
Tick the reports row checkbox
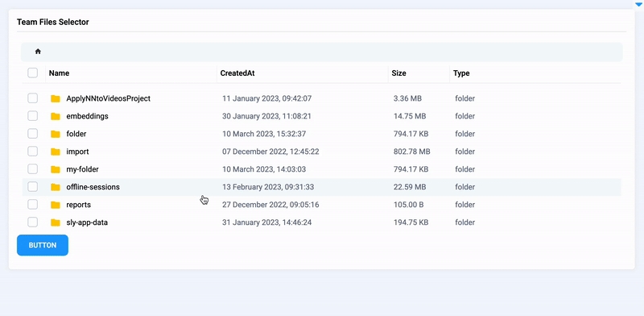coord(32,205)
